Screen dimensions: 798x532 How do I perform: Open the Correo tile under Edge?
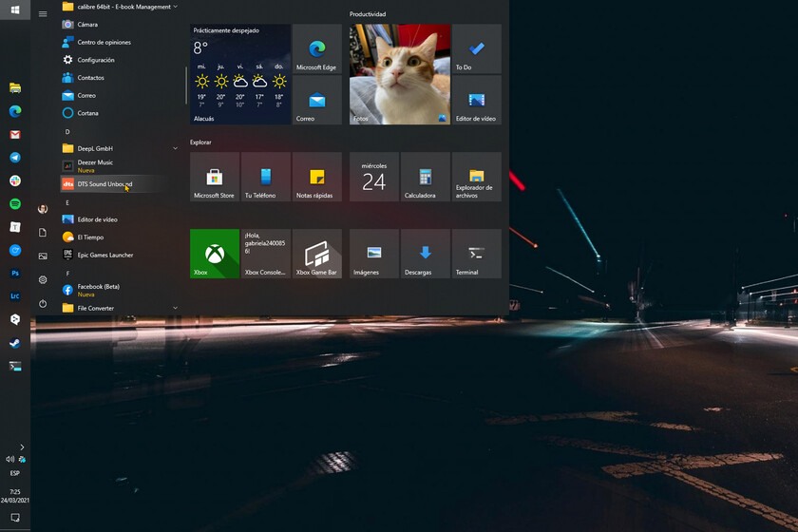point(317,101)
